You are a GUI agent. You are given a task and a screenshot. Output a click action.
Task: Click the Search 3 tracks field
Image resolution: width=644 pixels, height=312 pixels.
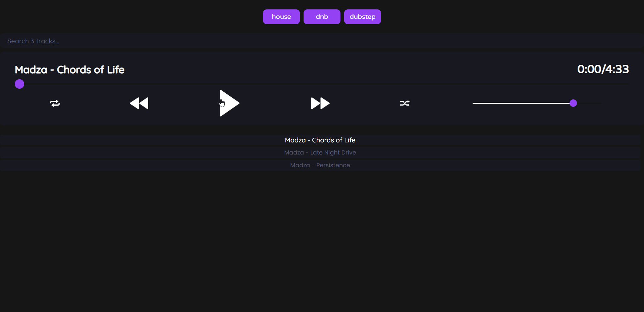point(322,41)
